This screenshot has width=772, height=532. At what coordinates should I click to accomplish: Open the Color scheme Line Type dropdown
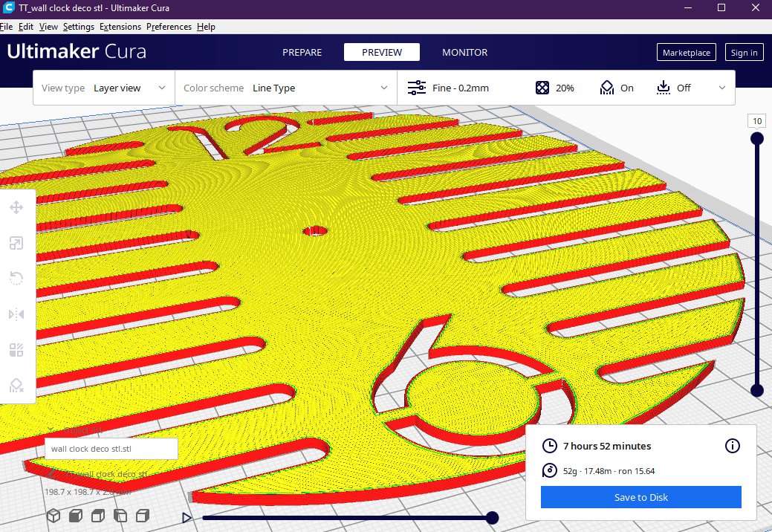(x=286, y=88)
